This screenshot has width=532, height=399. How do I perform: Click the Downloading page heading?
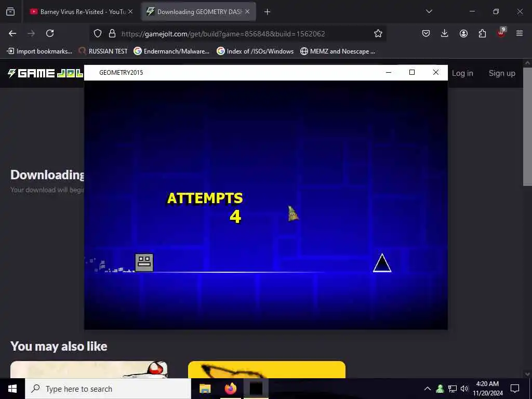tap(47, 175)
